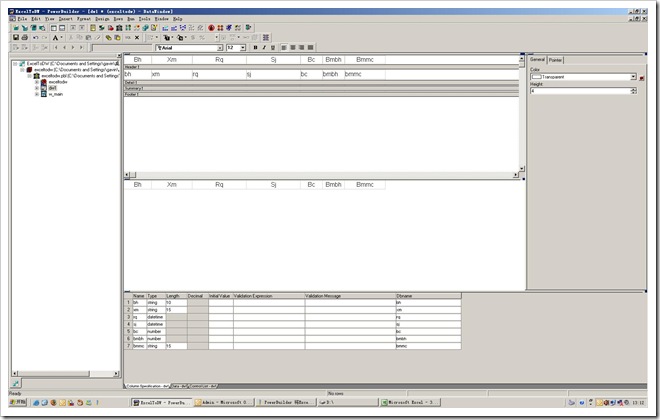The height and width of the screenshot is (420, 660).
Task: Open the Rows menu
Action: pyautogui.click(x=118, y=18)
